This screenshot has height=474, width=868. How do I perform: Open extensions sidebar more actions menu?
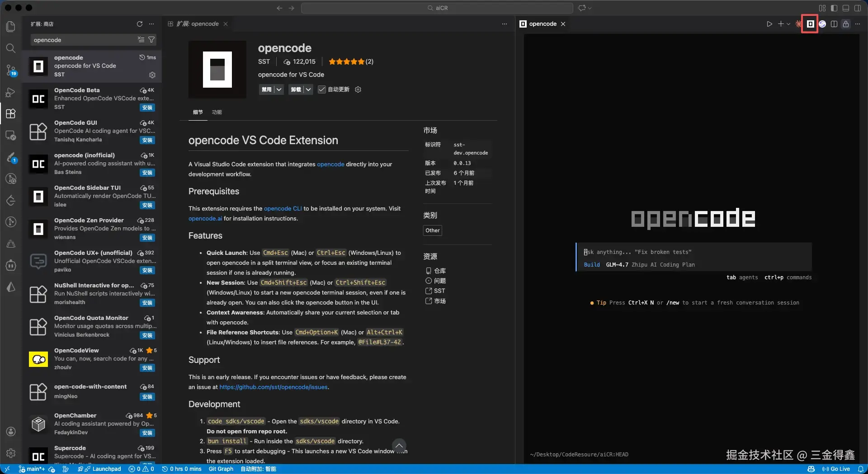(x=151, y=24)
